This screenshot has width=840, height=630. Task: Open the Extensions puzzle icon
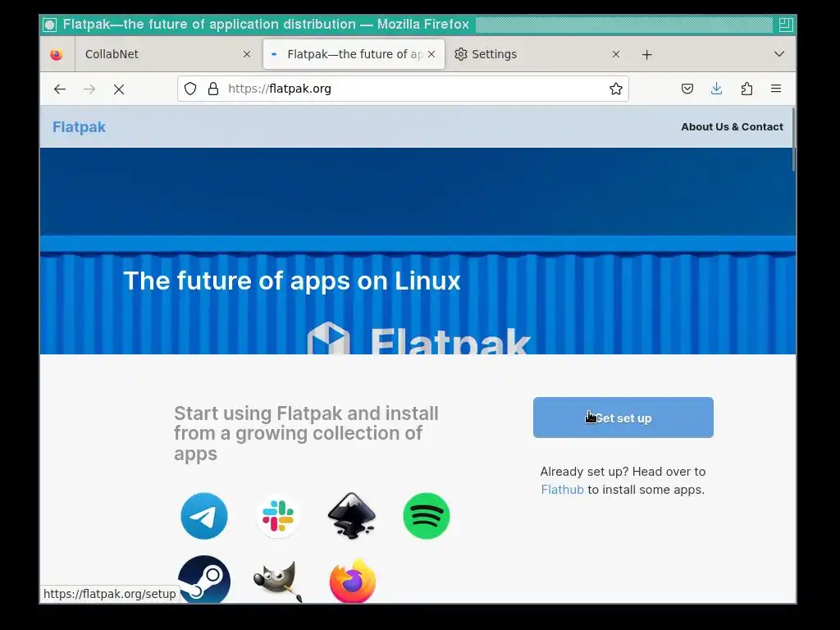click(746, 89)
